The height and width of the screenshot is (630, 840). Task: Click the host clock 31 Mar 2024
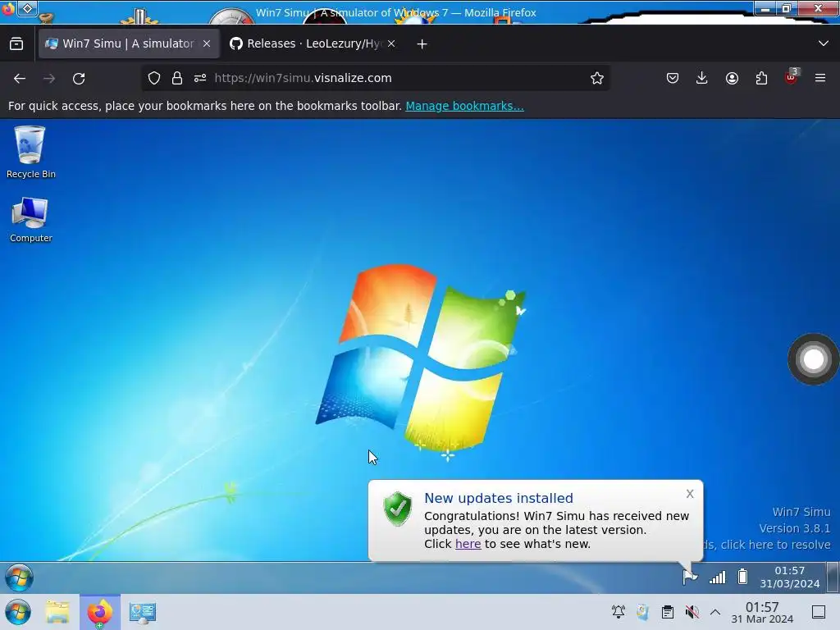point(762,612)
